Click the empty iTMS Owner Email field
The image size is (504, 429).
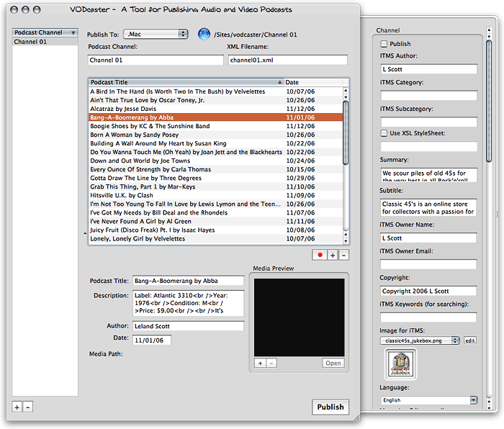428,264
